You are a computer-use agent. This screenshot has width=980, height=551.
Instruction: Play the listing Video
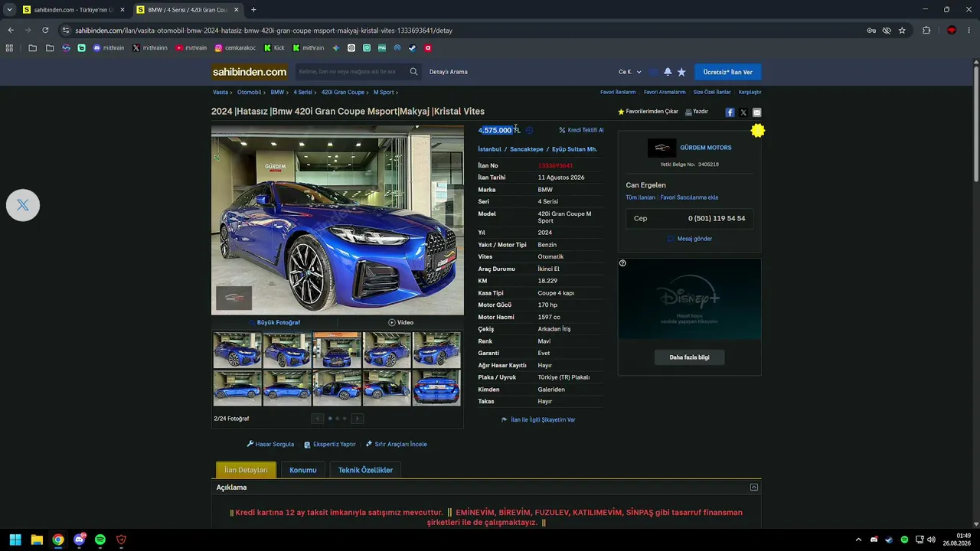point(400,322)
